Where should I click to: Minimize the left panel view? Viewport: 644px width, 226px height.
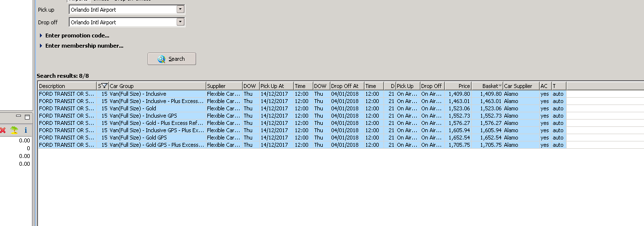click(x=18, y=117)
